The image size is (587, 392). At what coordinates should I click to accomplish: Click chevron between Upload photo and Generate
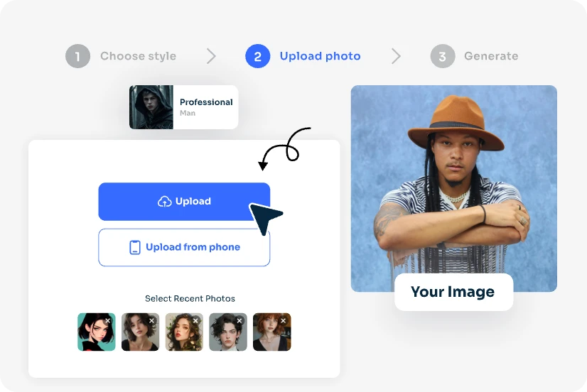point(396,56)
